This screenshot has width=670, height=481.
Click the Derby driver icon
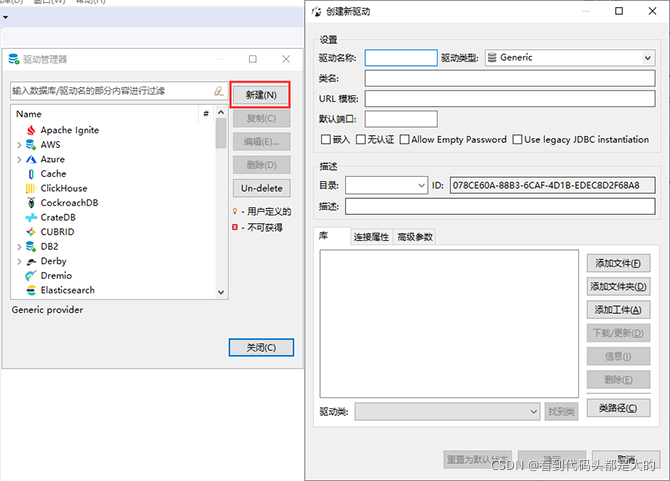pyautogui.click(x=31, y=261)
